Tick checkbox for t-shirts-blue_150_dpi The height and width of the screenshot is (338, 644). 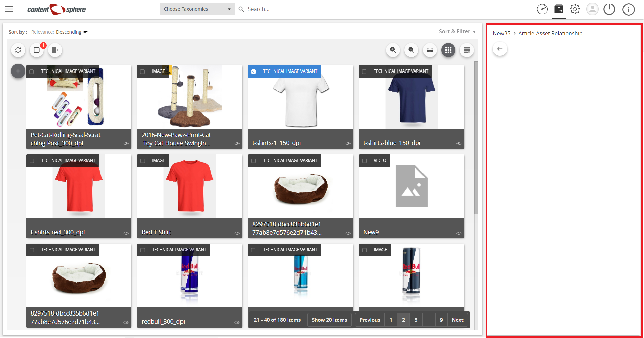click(364, 71)
